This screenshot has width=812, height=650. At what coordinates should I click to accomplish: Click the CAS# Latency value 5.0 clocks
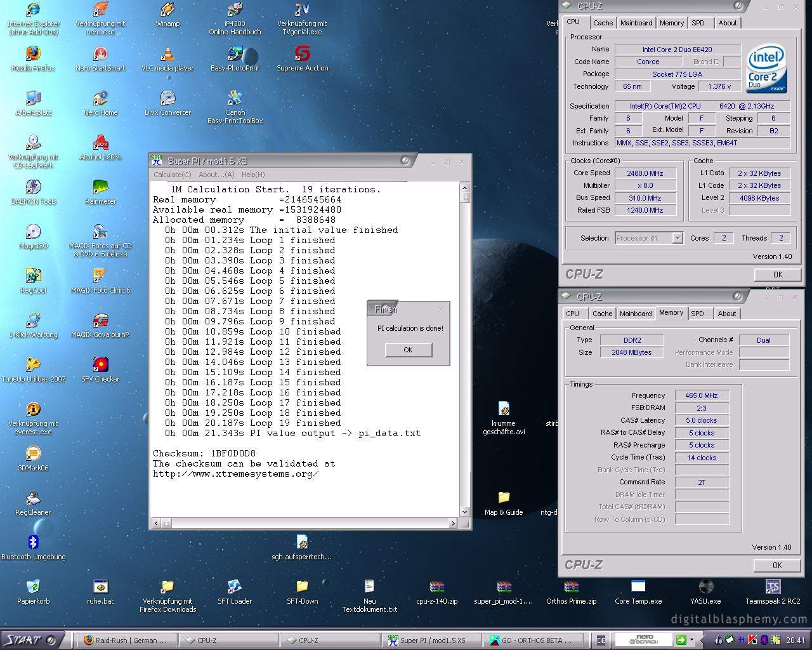(x=702, y=420)
